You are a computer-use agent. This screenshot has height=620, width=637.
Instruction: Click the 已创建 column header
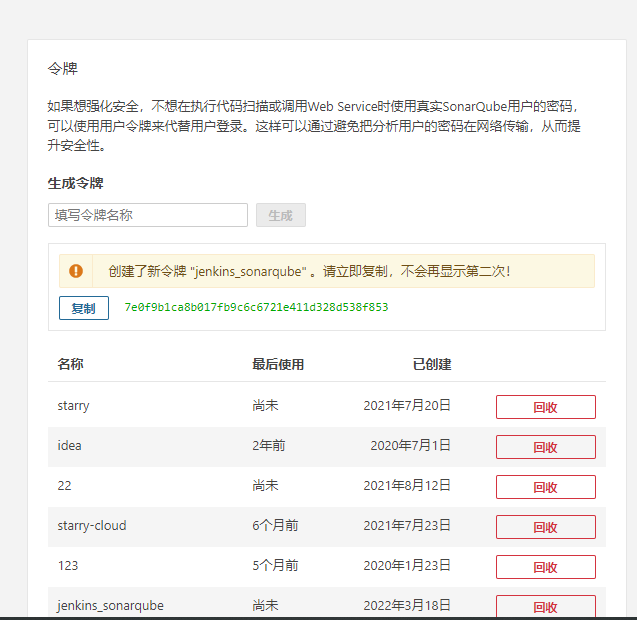432,364
